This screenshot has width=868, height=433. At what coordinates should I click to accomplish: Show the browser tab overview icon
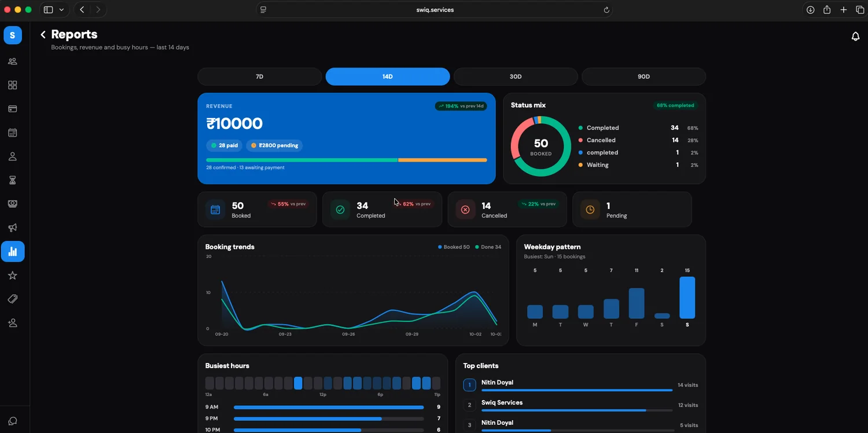(860, 10)
